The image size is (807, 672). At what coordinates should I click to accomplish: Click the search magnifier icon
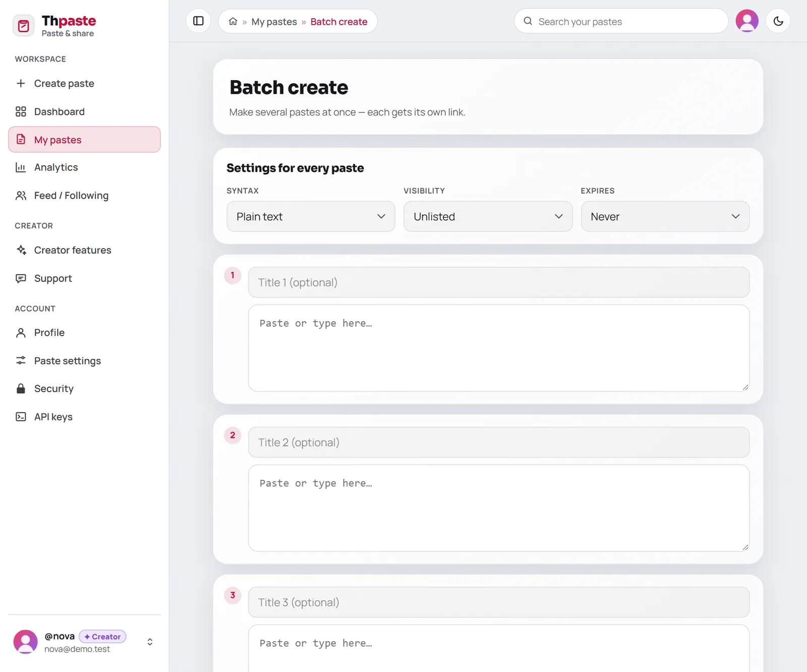tap(528, 21)
